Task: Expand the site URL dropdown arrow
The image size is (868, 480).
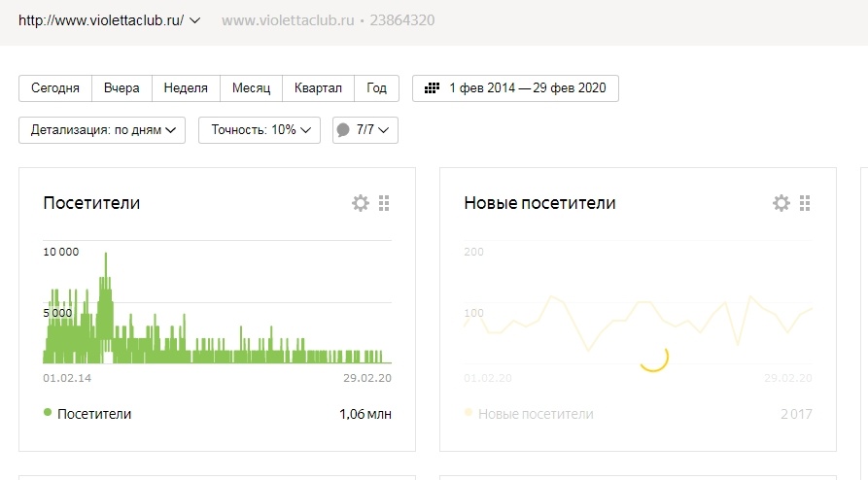Action: click(x=194, y=20)
